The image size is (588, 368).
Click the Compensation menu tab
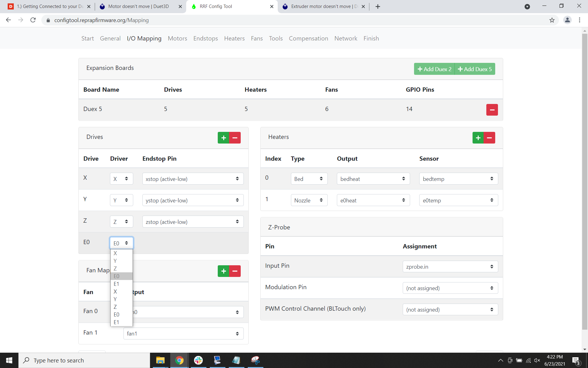tap(308, 38)
